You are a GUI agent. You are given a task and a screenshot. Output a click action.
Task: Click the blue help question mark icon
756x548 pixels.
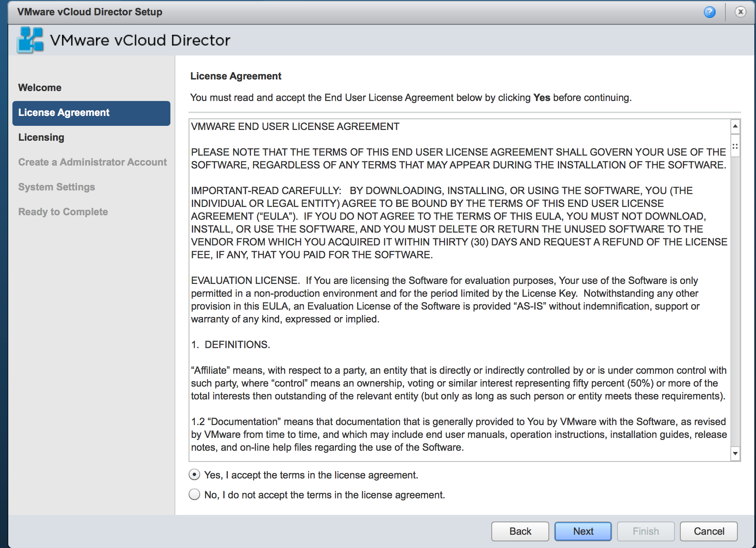click(x=709, y=12)
